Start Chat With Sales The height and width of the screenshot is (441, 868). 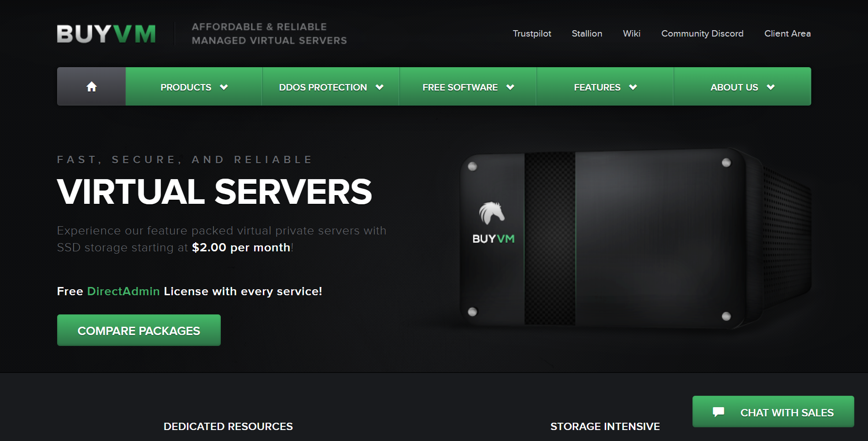point(773,412)
